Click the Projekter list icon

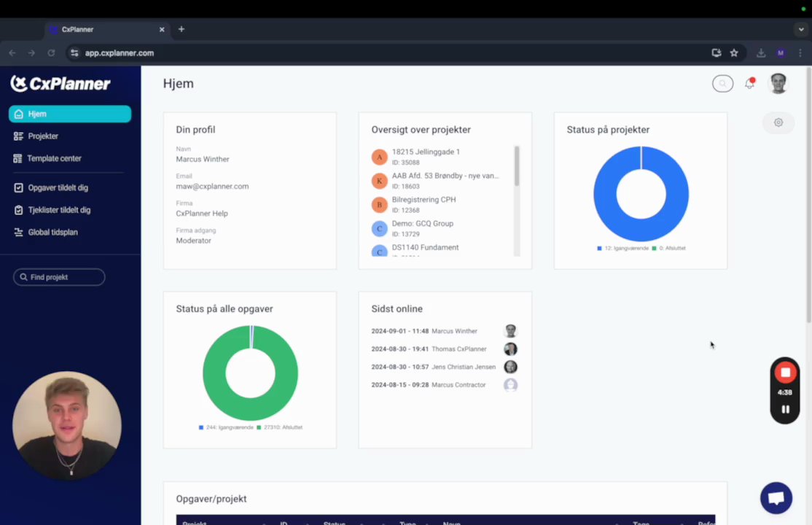click(x=19, y=136)
